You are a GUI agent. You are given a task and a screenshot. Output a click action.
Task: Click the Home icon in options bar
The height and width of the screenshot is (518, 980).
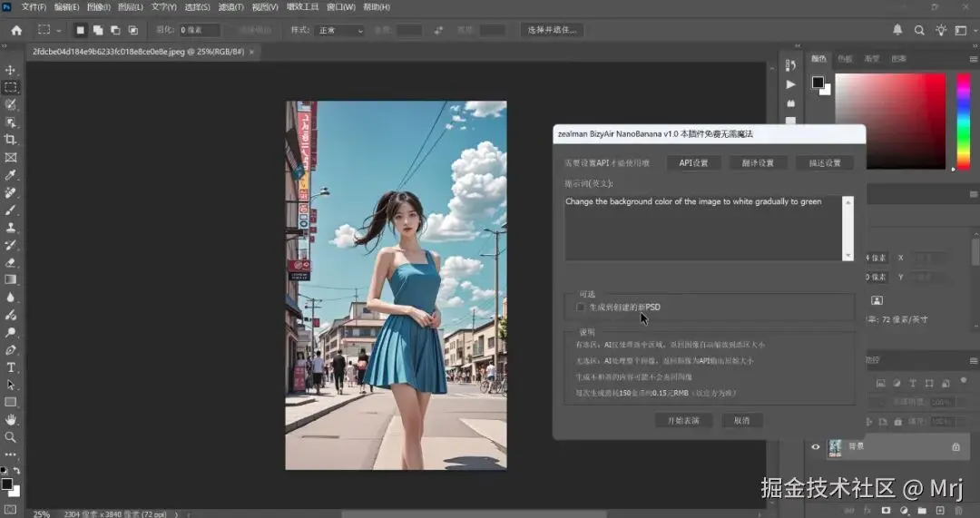point(16,30)
